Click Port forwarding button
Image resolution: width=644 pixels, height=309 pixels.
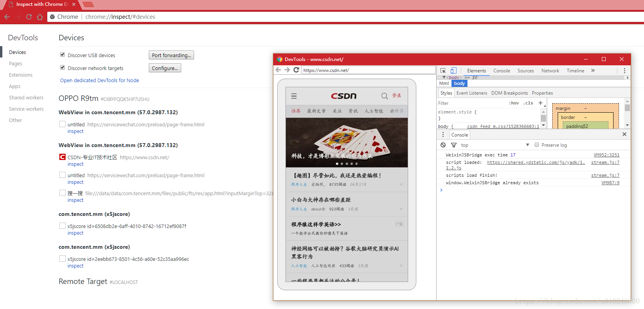click(x=171, y=55)
